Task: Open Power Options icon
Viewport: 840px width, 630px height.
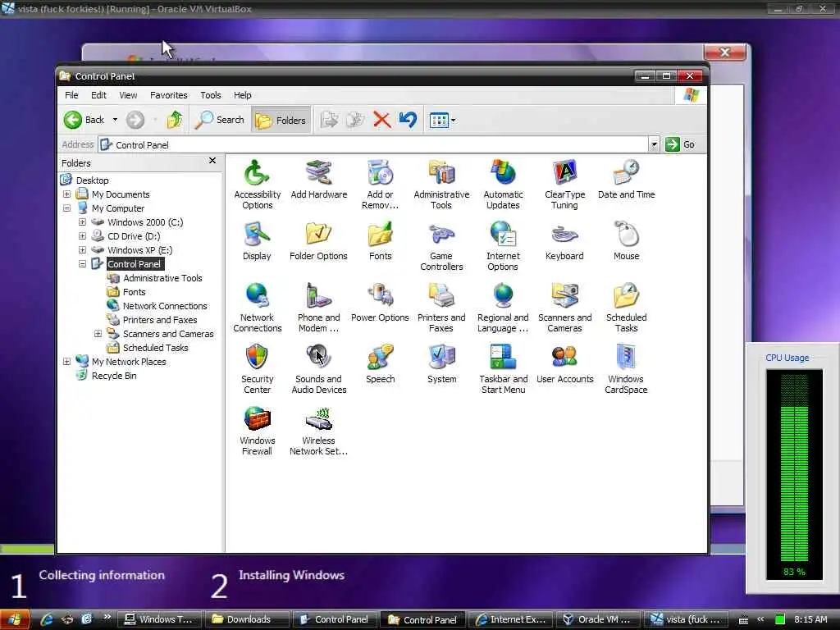Action: click(380, 302)
